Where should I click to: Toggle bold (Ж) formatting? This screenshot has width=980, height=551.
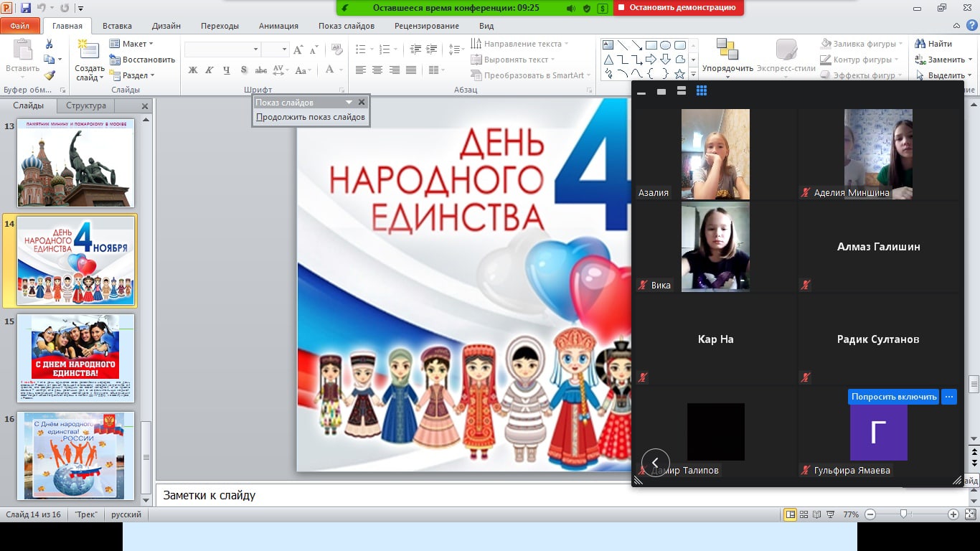pyautogui.click(x=192, y=70)
